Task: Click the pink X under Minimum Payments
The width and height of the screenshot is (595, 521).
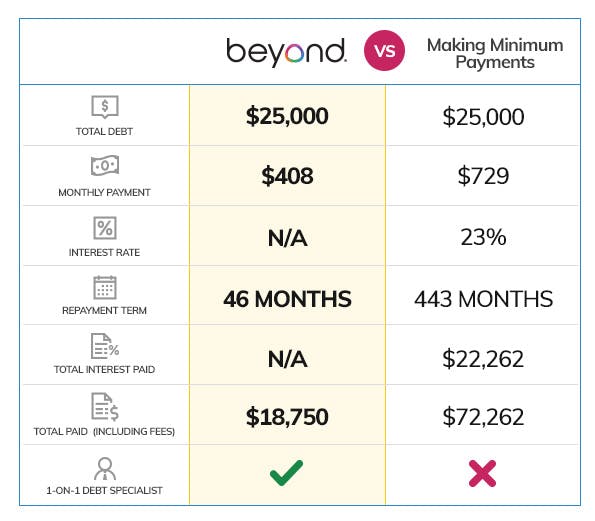Action: [x=482, y=473]
